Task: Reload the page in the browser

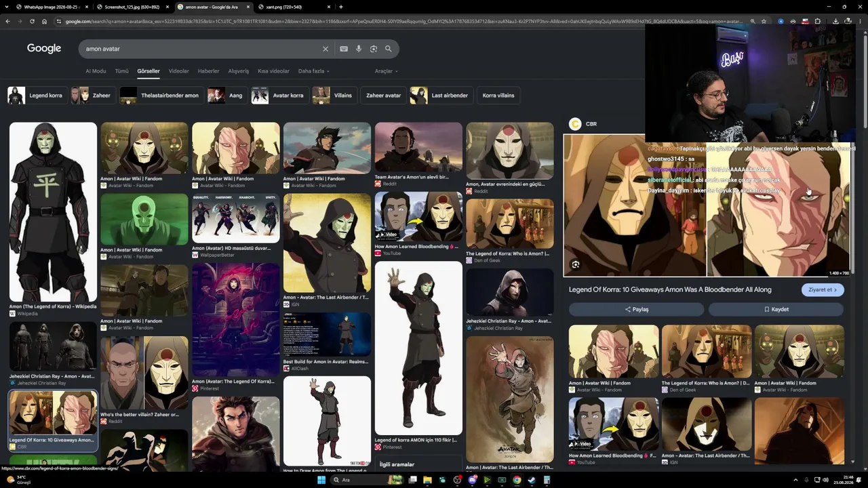Action: (32, 21)
